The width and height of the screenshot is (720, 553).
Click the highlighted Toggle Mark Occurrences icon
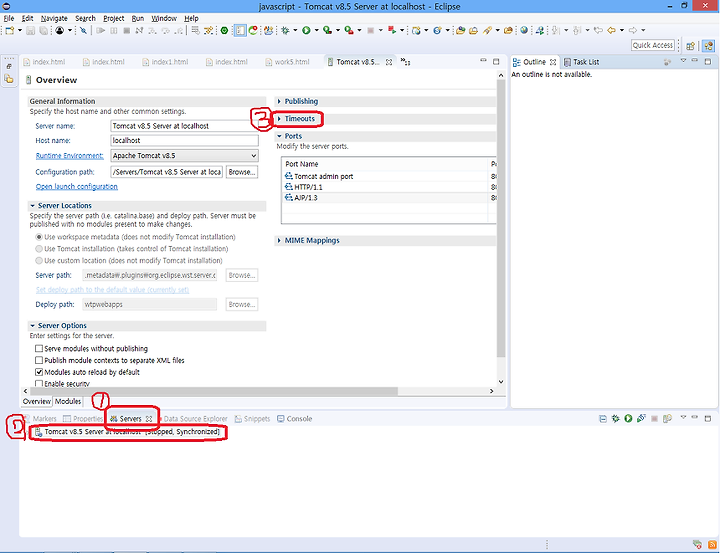(x=240, y=30)
